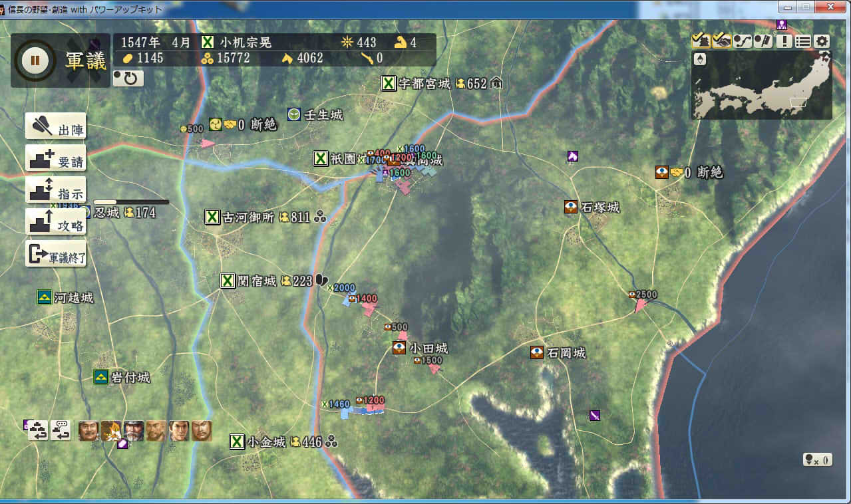Open the 要請 request command
Screen dimensions: 851x504
(56, 158)
